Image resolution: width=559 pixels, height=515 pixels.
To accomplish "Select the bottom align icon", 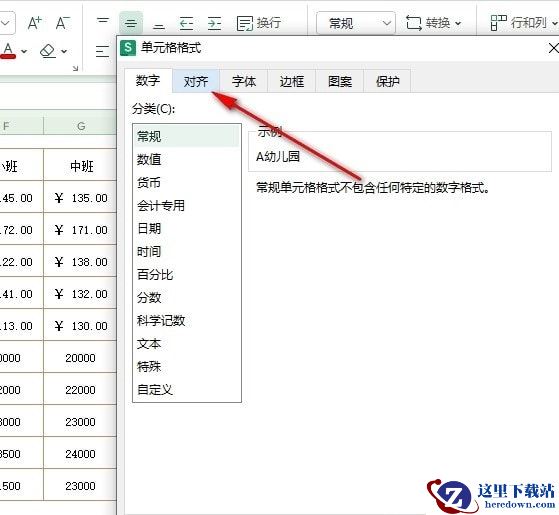I will (x=159, y=26).
